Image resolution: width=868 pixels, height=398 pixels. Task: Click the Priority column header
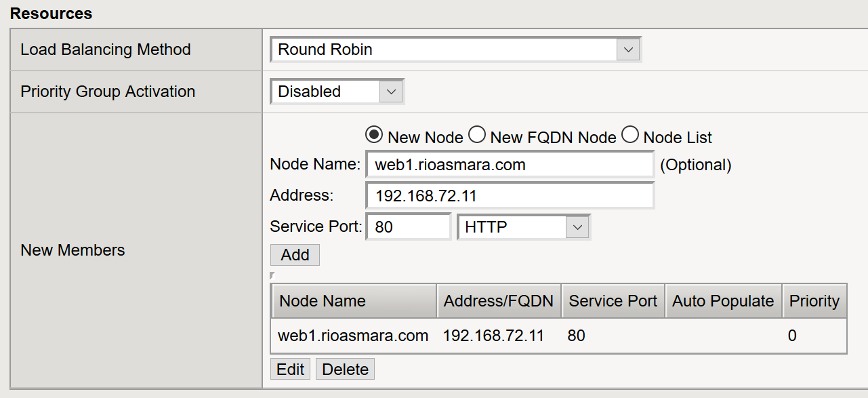click(x=814, y=301)
